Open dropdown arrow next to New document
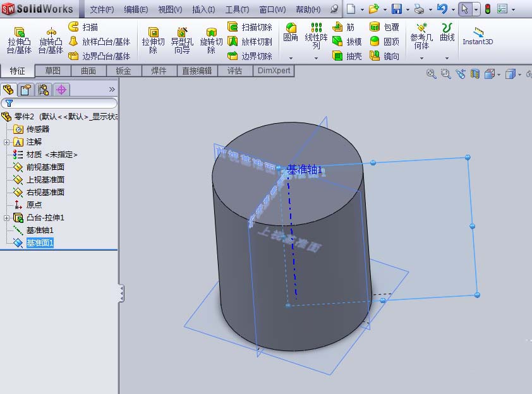Image resolution: width=532 pixels, height=394 pixels. coord(362,10)
